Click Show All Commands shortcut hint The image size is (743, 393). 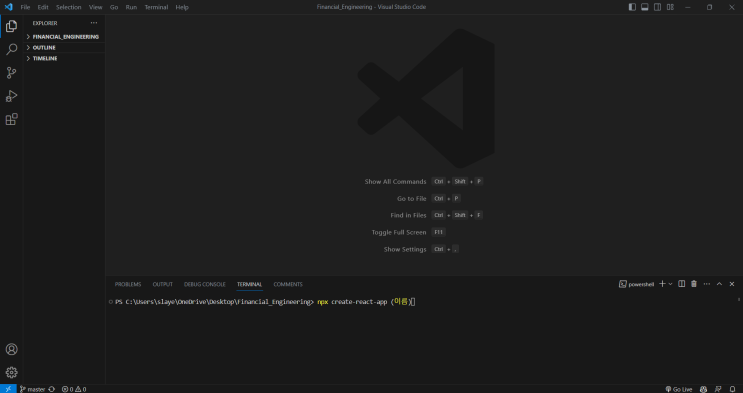pos(424,182)
